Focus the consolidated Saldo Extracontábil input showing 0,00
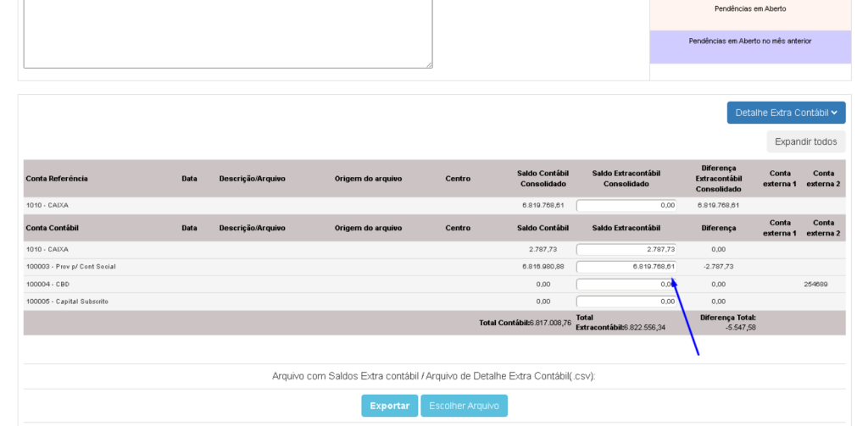The height and width of the screenshot is (426, 868). [x=626, y=205]
